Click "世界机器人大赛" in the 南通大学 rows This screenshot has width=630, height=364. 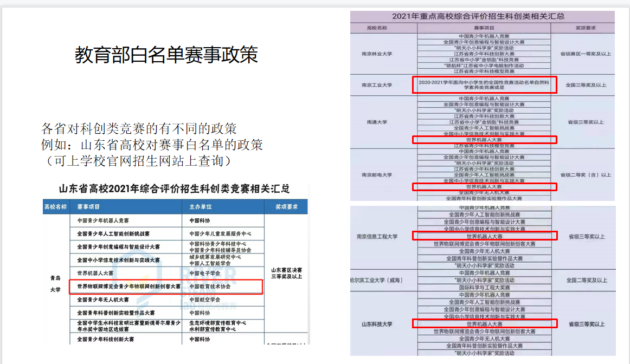(x=484, y=140)
